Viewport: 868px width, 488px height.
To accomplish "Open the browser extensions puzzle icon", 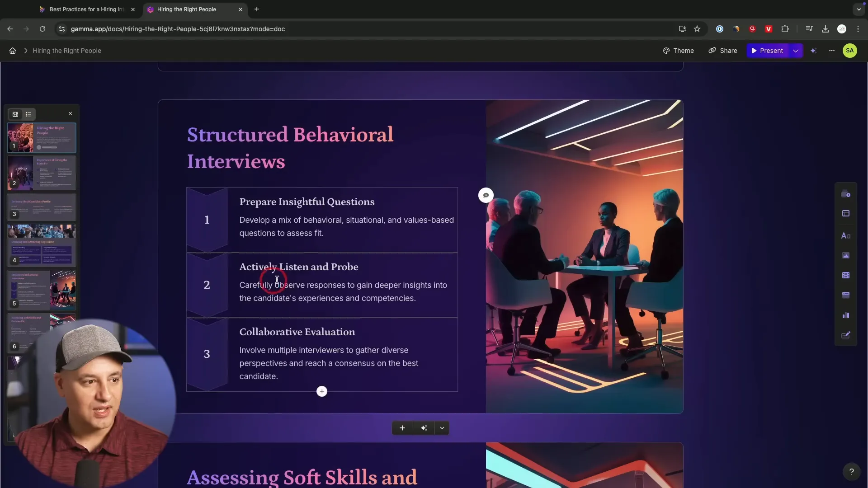I will [x=785, y=29].
